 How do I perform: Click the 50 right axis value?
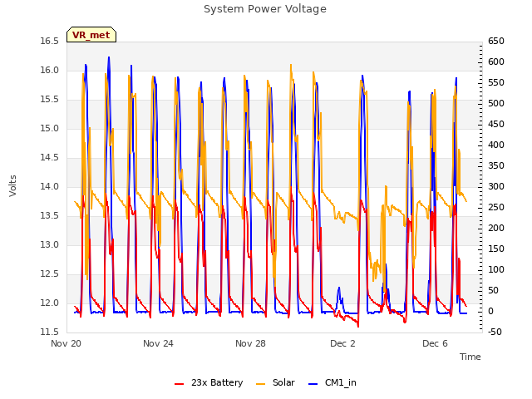(493, 291)
